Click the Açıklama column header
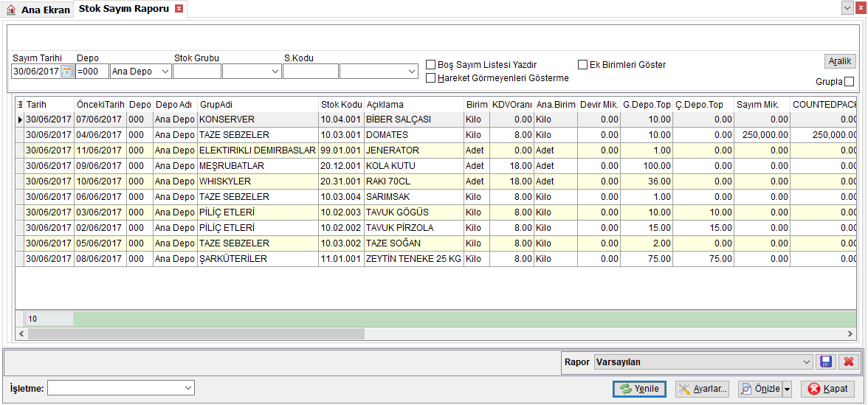The height and width of the screenshot is (405, 868). pos(414,105)
